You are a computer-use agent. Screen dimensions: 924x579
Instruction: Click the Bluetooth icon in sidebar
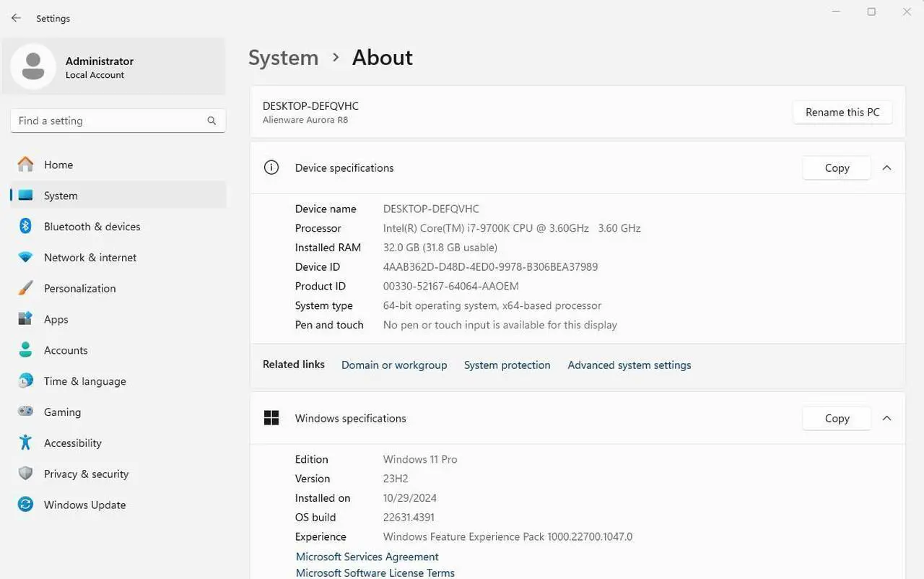[x=25, y=226]
